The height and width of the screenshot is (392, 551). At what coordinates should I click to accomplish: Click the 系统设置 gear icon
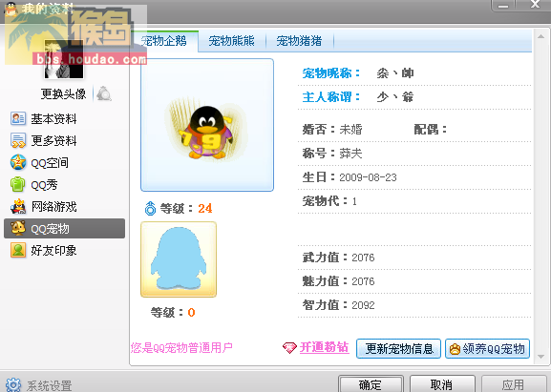[13, 385]
